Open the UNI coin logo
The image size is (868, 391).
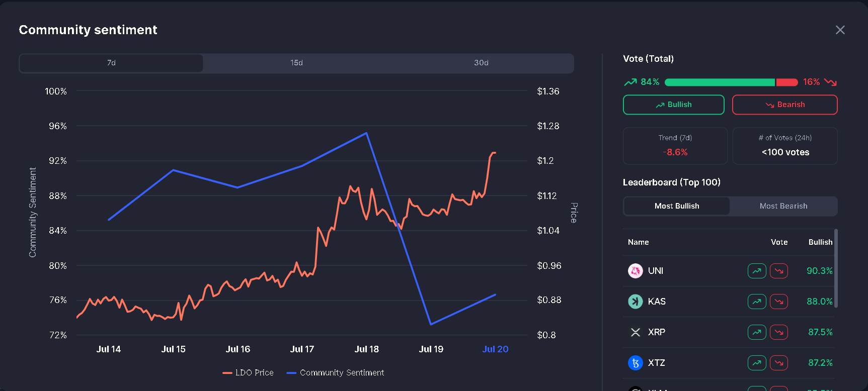[636, 271]
